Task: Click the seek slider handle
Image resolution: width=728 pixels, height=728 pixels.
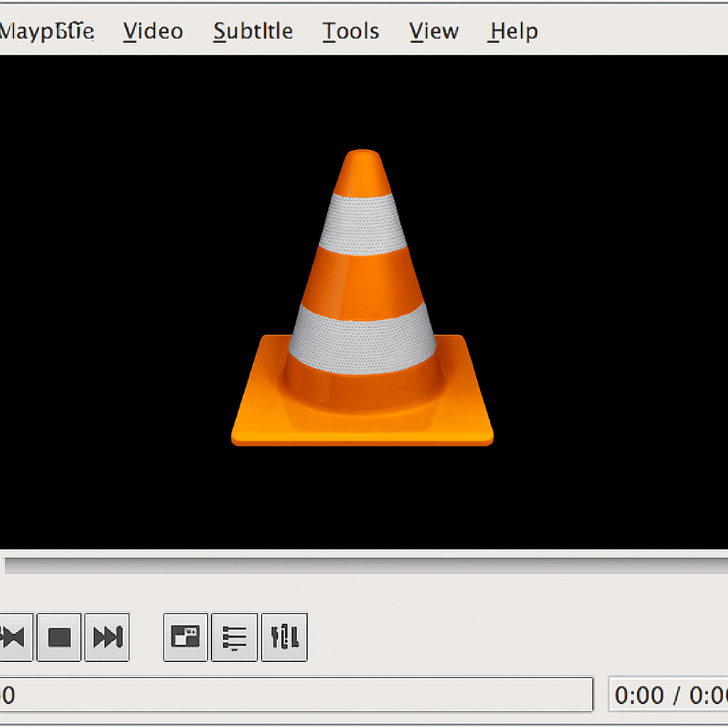Action: coord(6,565)
